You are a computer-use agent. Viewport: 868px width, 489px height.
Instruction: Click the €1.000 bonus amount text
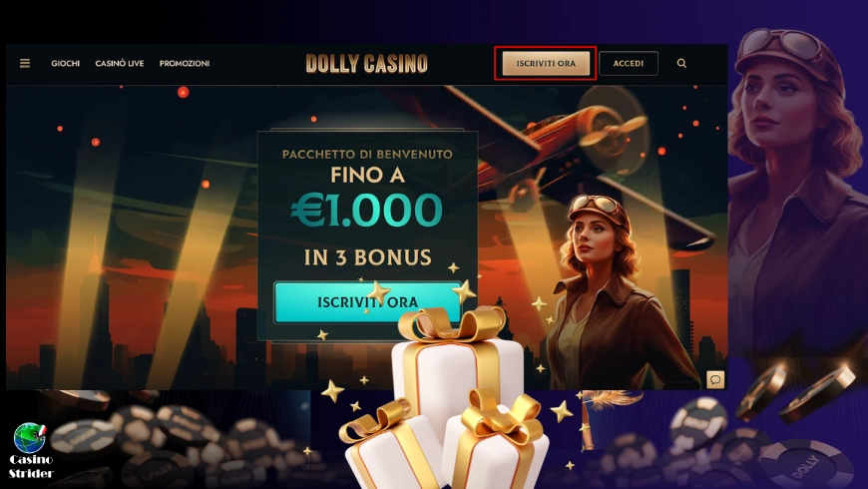[x=366, y=211]
